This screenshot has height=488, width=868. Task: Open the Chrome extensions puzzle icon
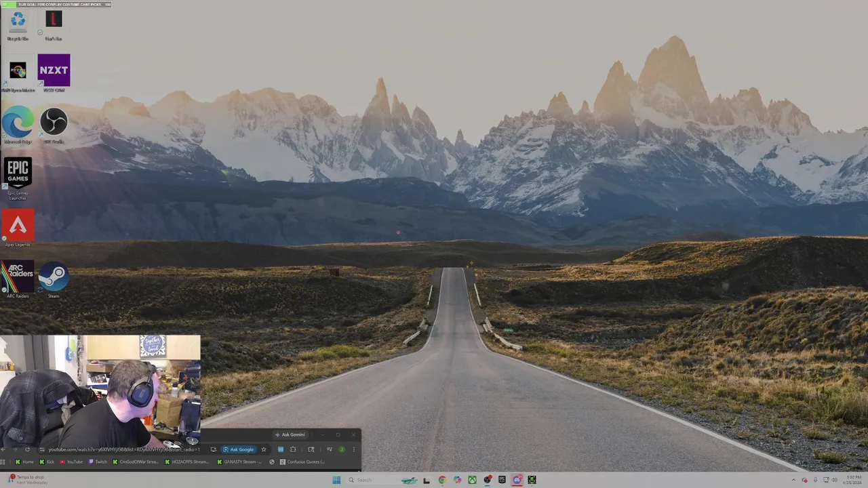pyautogui.click(x=293, y=449)
